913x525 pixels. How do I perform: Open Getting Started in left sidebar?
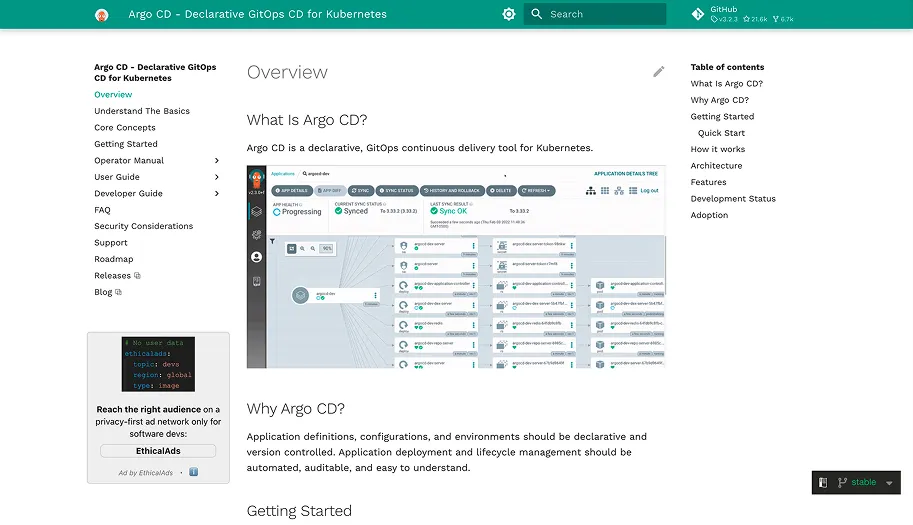pyautogui.click(x=126, y=144)
